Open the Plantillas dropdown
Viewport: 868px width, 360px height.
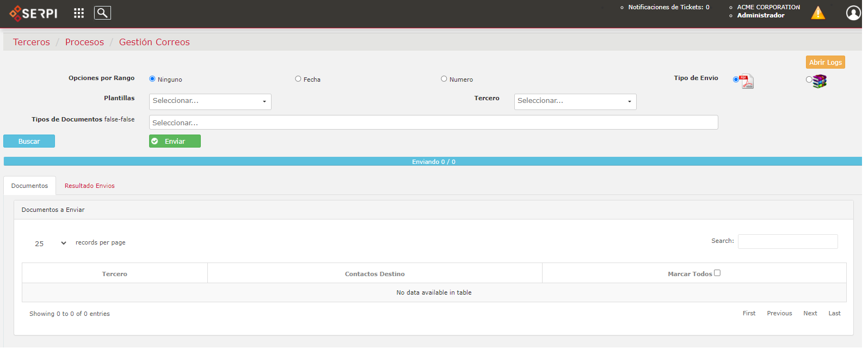tap(210, 102)
